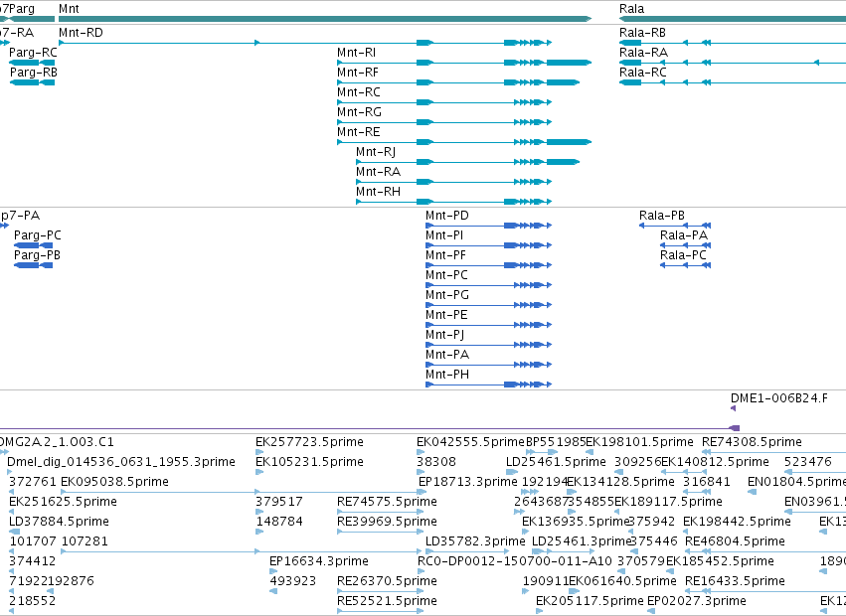Click the Mnt-RE transcript label
Screen dimensions: 846x616
click(359, 132)
